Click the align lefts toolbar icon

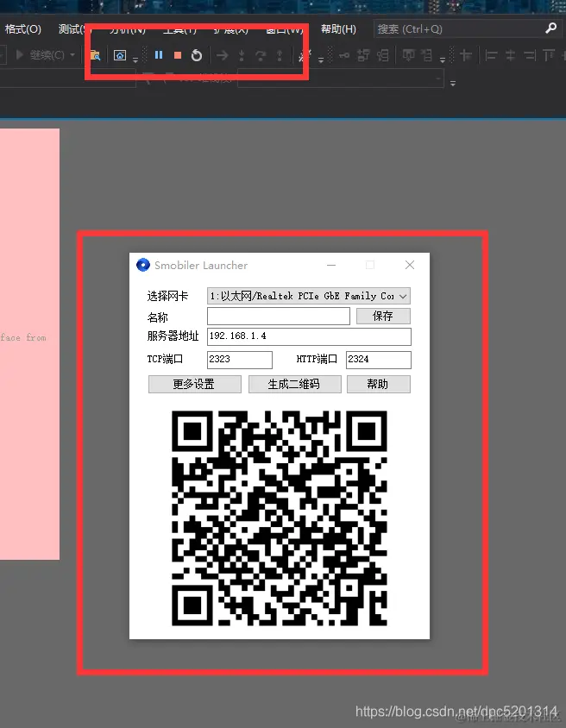click(x=491, y=56)
